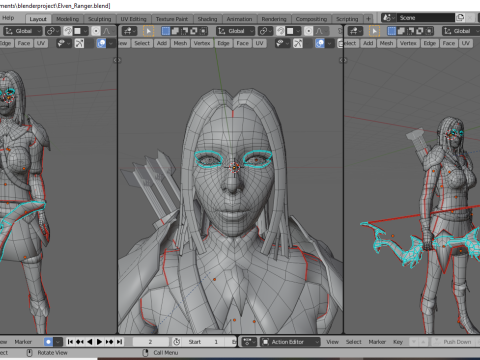Viewport: 480px width, 360px height.
Task: Open Key menu in Action Editor
Action: click(x=398, y=342)
